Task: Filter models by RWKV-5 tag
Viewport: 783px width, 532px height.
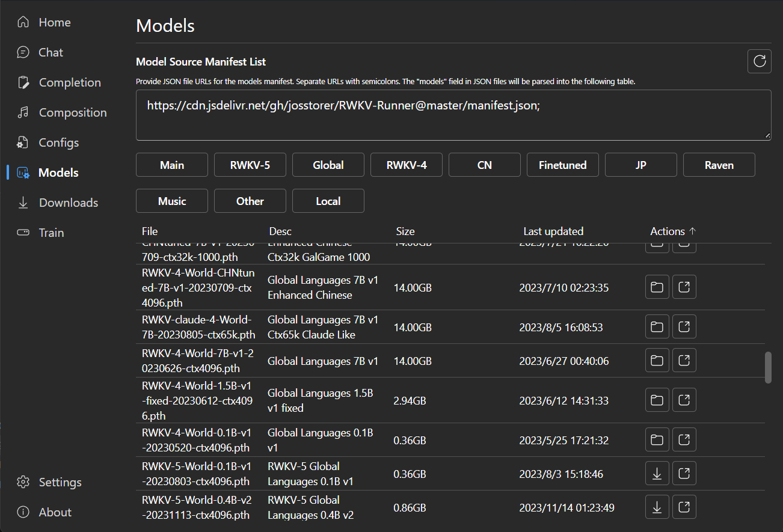Action: [250, 165]
